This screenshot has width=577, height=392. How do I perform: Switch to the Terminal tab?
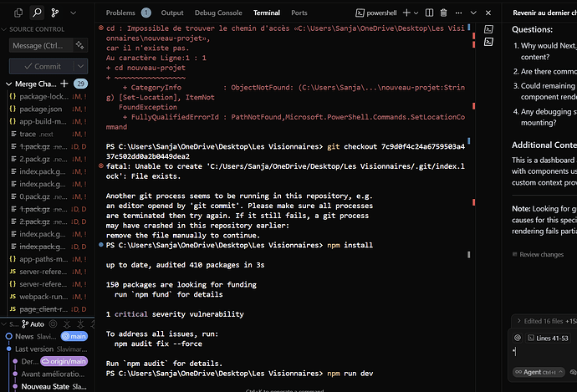(x=267, y=13)
